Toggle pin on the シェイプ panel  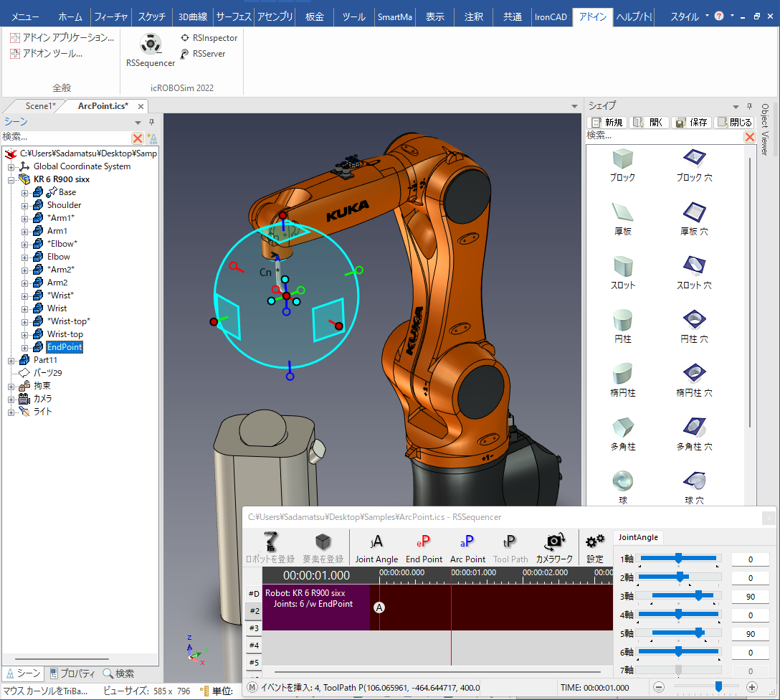749,106
